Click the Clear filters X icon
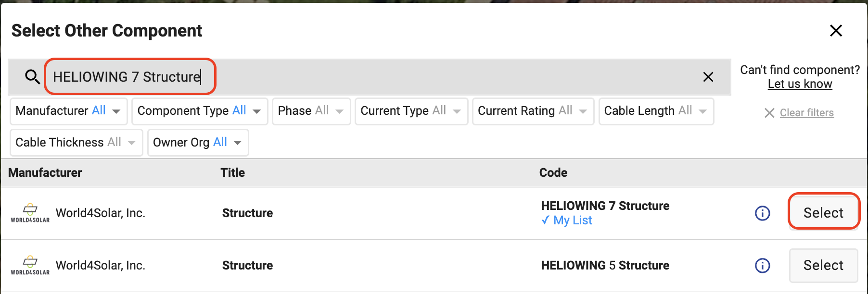 click(x=769, y=113)
